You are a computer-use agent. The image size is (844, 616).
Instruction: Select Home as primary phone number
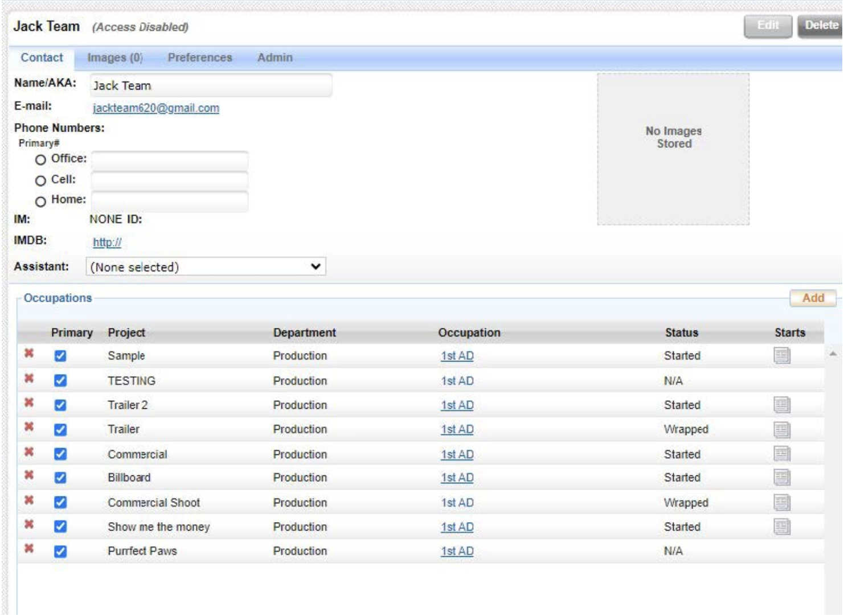(40, 202)
